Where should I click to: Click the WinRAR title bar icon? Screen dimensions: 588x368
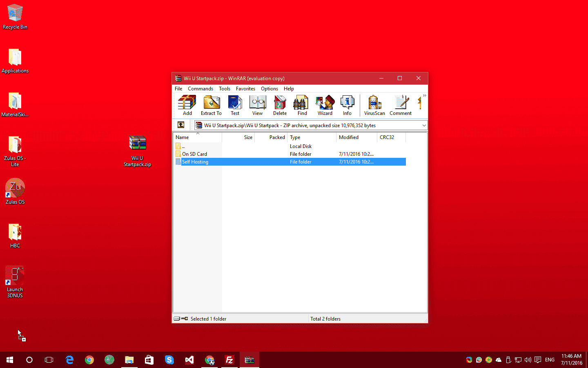click(178, 78)
